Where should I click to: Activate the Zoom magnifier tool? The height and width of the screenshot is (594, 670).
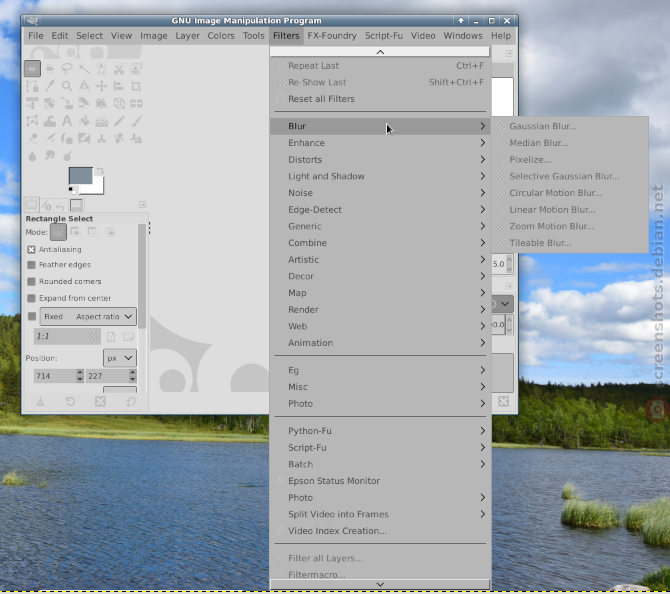(x=67, y=86)
